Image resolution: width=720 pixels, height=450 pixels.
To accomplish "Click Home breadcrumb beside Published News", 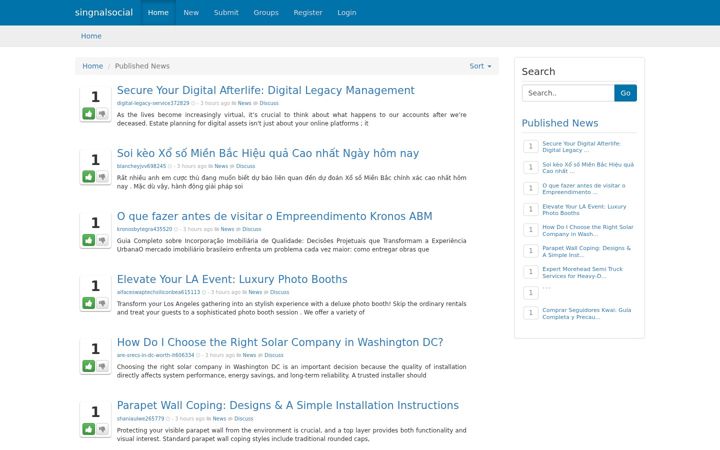I will pyautogui.click(x=93, y=66).
